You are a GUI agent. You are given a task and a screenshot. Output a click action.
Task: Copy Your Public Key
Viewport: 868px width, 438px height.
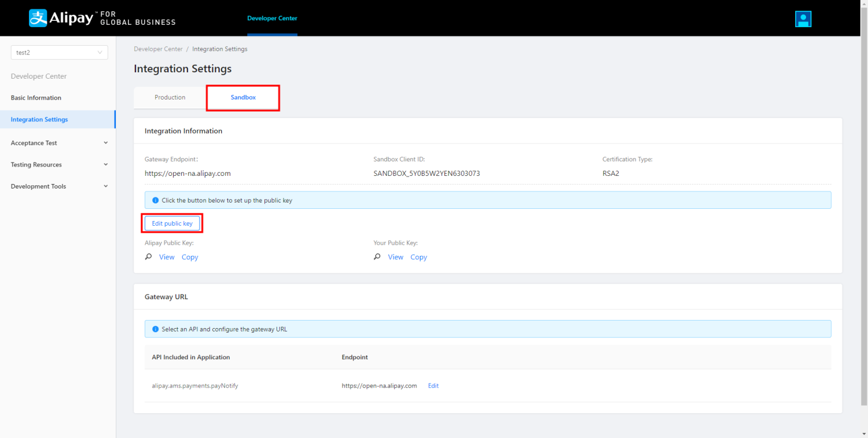click(x=418, y=257)
